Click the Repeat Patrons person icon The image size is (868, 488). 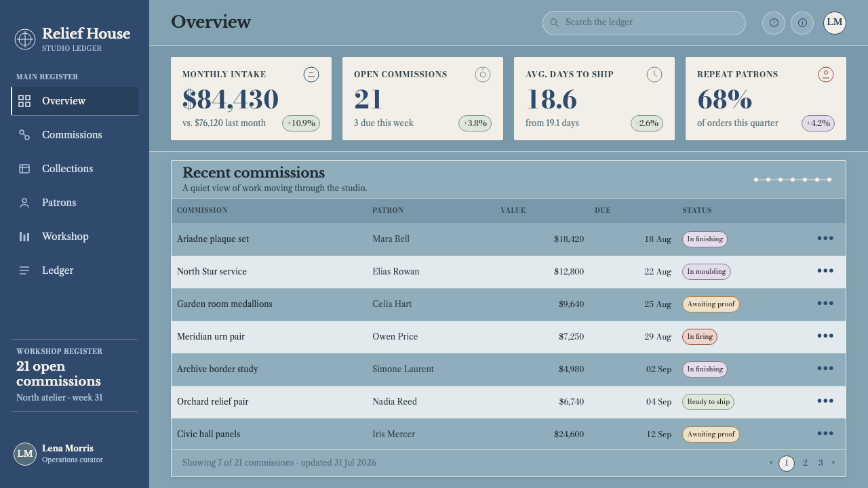(826, 75)
